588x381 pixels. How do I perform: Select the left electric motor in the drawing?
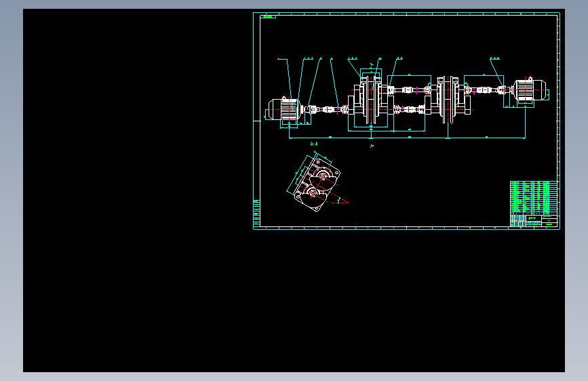(x=285, y=110)
